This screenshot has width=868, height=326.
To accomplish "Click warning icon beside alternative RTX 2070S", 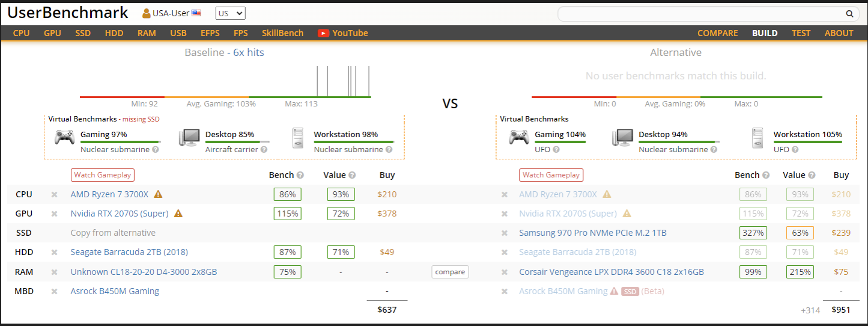I will click(x=627, y=214).
